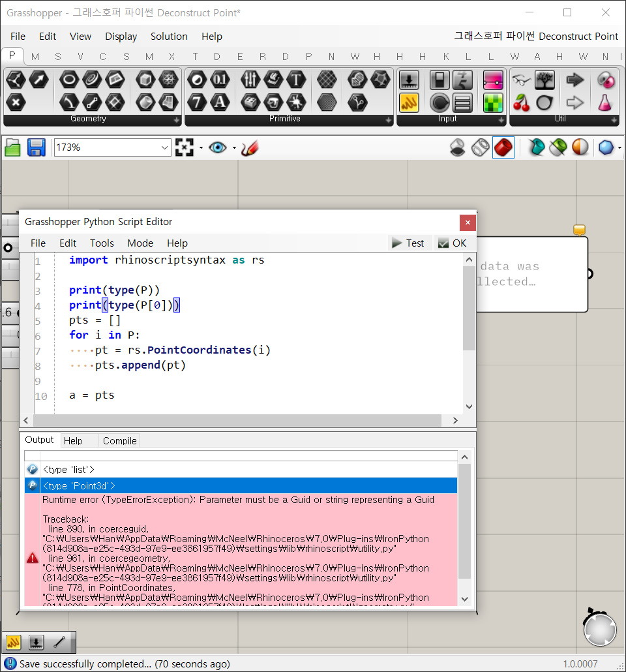This screenshot has width=626, height=672.
Task: Click the code editor vertical scrollbar thumb
Action: (469, 308)
